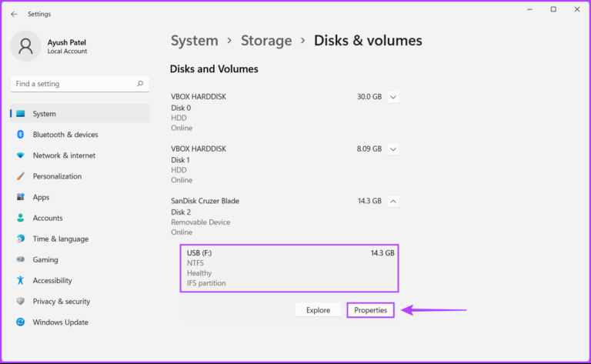The height and width of the screenshot is (364, 591).
Task: Click SanDisk Cruzer Blade disk name
Action: pos(205,201)
